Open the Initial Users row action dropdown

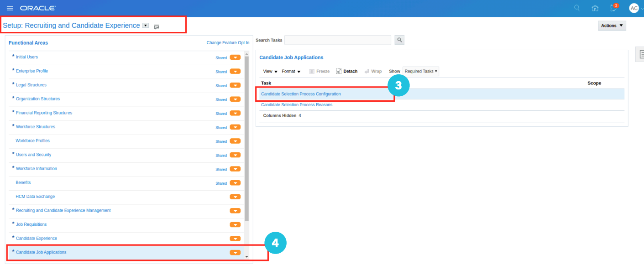pos(235,57)
